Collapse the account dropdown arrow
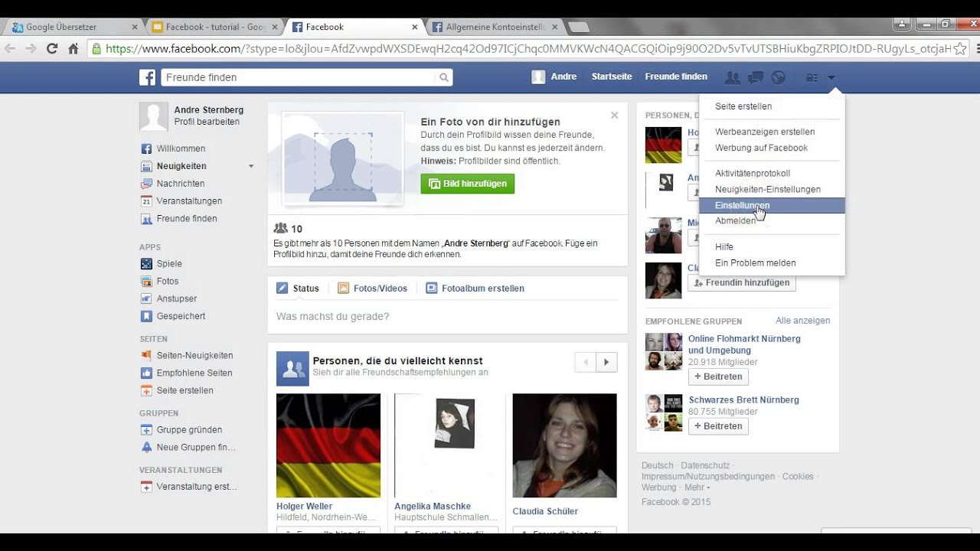The height and width of the screenshot is (551, 980). tap(831, 77)
